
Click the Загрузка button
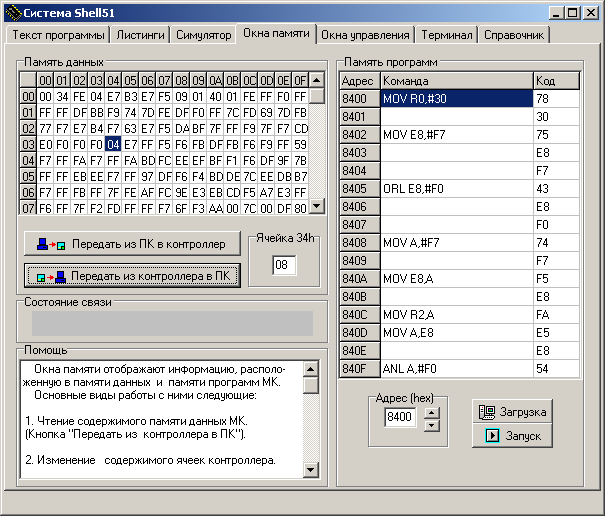pyautogui.click(x=512, y=412)
